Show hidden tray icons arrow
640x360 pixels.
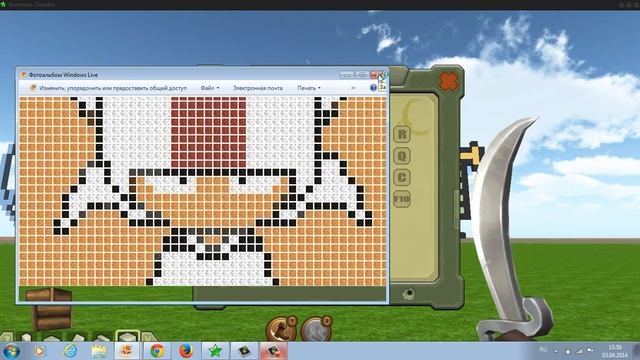(x=556, y=351)
